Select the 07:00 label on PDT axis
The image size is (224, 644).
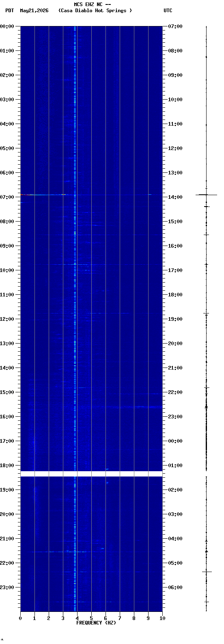point(7,197)
